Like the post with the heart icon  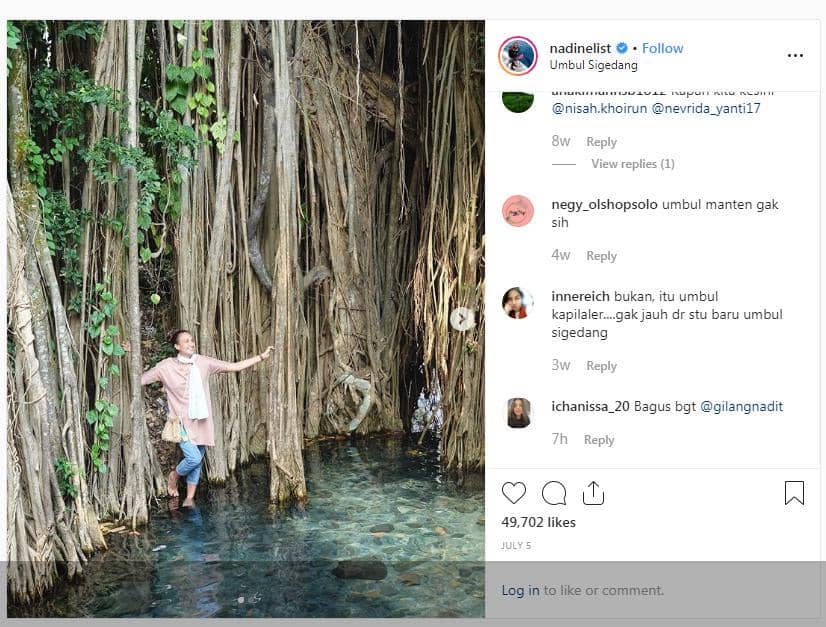[514, 493]
